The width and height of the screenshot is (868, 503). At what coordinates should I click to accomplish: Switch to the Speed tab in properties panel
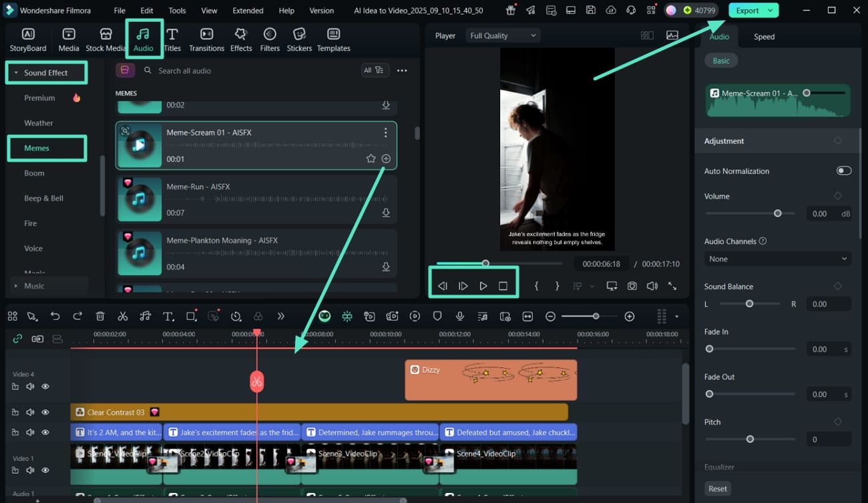click(764, 37)
